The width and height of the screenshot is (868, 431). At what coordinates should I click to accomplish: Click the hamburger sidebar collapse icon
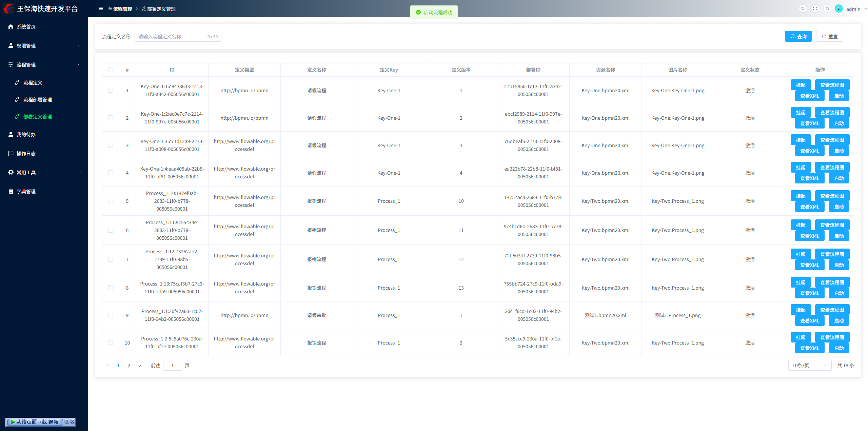[x=101, y=9]
